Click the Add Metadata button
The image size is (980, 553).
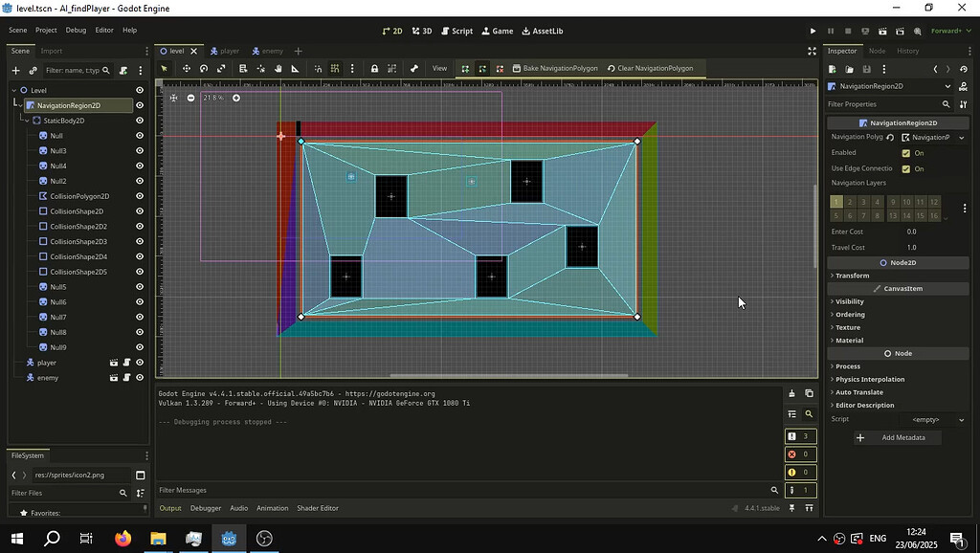898,437
